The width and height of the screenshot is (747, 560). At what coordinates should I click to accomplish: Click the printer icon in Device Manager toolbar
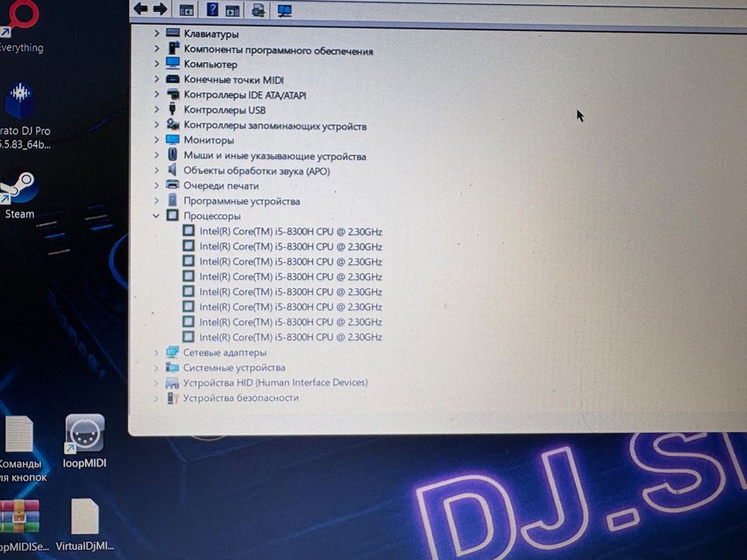[259, 10]
